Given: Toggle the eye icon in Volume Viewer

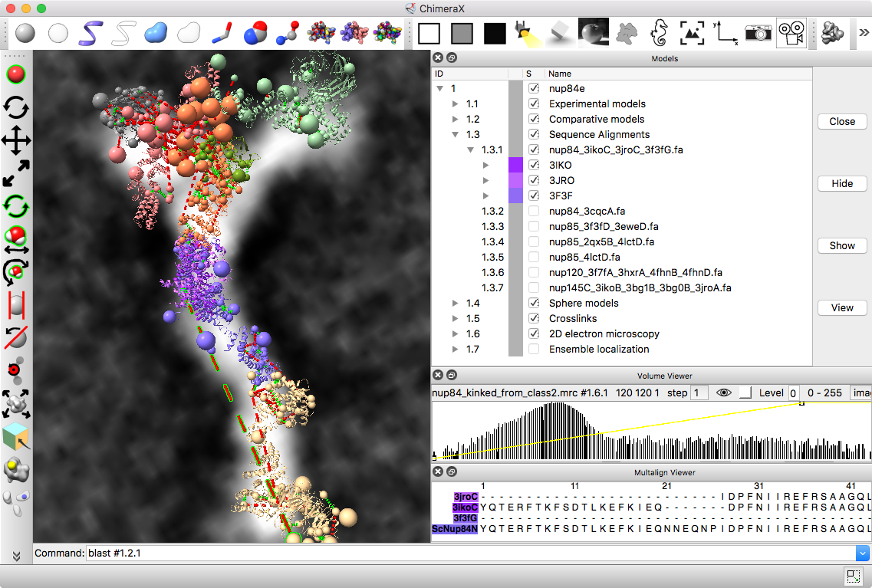Looking at the screenshot, I should pyautogui.click(x=722, y=393).
